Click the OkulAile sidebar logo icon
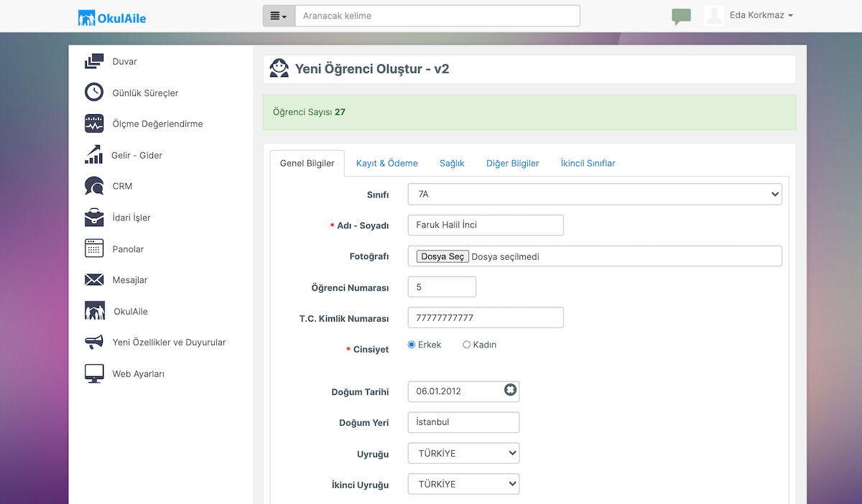The width and height of the screenshot is (862, 504). (x=95, y=311)
